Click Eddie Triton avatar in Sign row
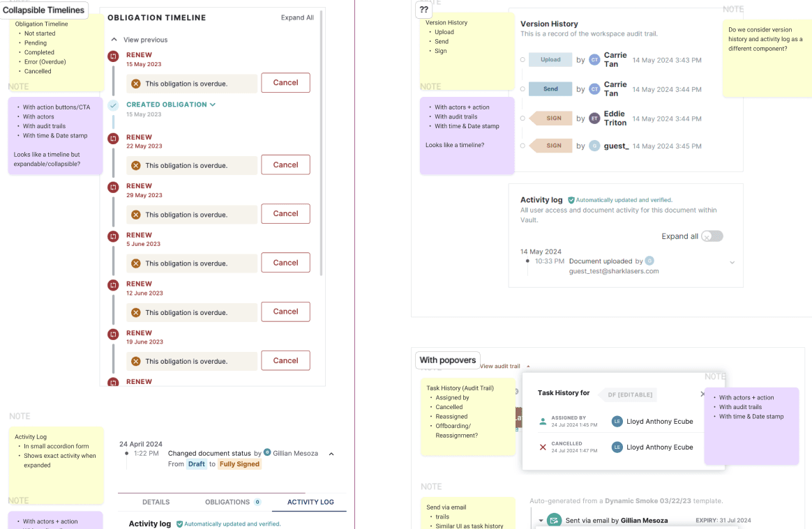 click(594, 118)
